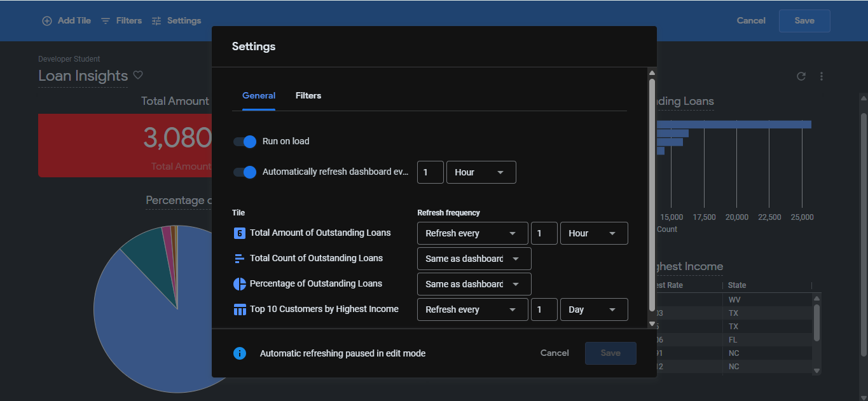The height and width of the screenshot is (401, 868).
Task: Click the WV cell in the State column
Action: (734, 300)
